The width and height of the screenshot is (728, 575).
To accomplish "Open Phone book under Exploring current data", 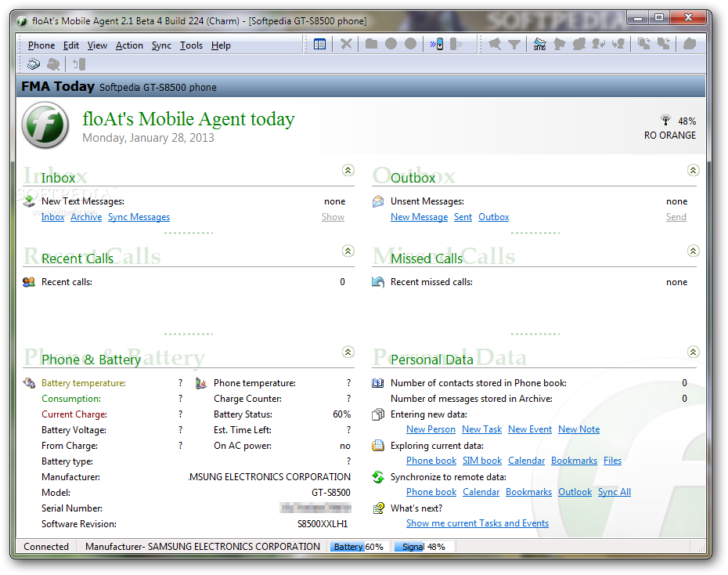I will coord(431,461).
